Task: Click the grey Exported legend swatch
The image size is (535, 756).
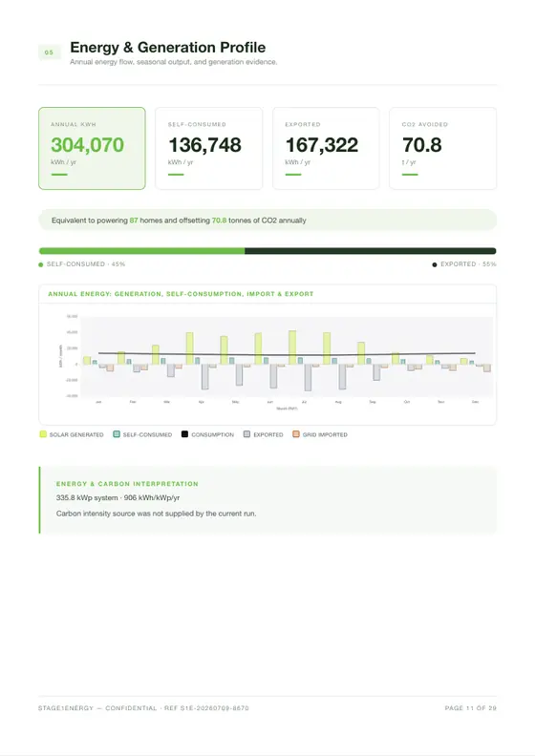Action: pyautogui.click(x=247, y=434)
